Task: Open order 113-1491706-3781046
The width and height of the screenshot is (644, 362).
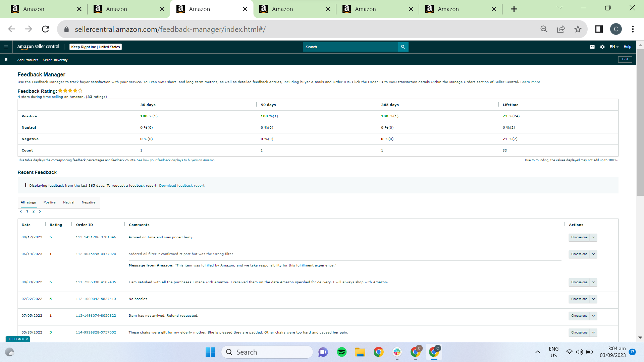Action: (96, 237)
